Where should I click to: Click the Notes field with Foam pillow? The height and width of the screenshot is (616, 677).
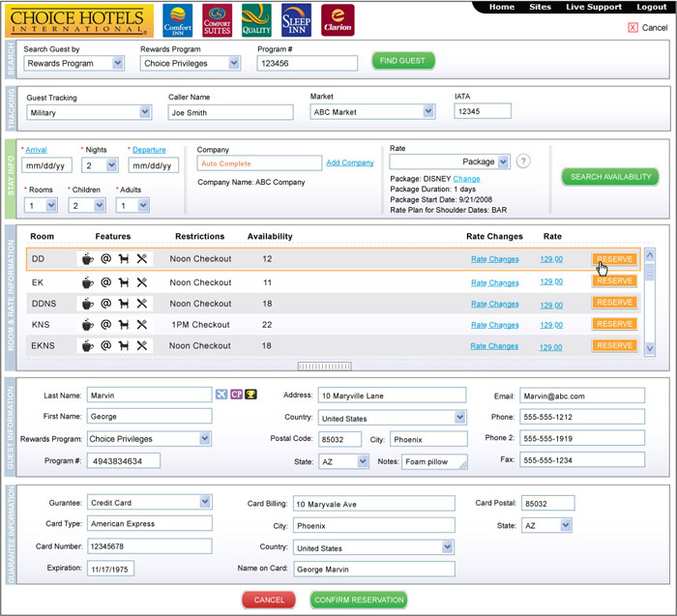434,461
